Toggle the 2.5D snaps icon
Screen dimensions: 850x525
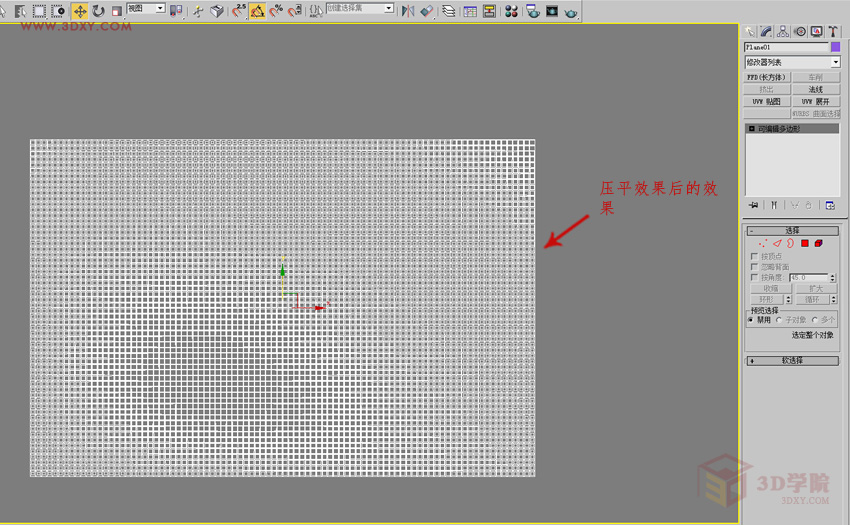tap(239, 11)
